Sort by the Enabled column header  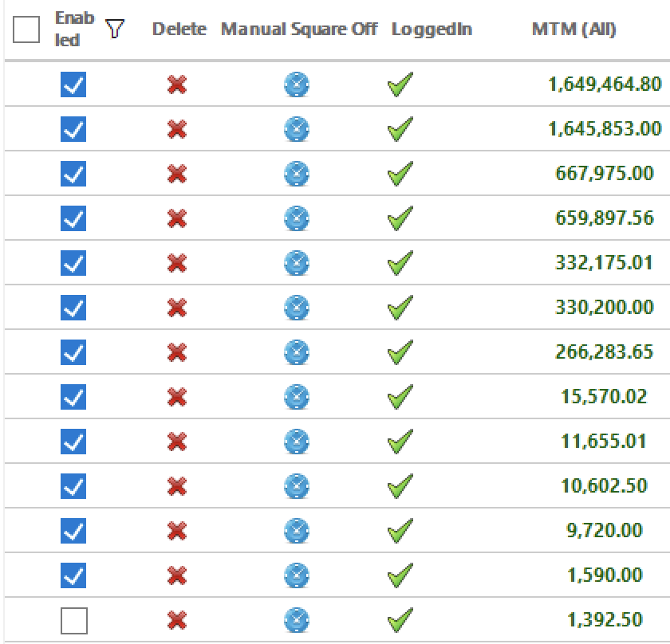coord(74,29)
